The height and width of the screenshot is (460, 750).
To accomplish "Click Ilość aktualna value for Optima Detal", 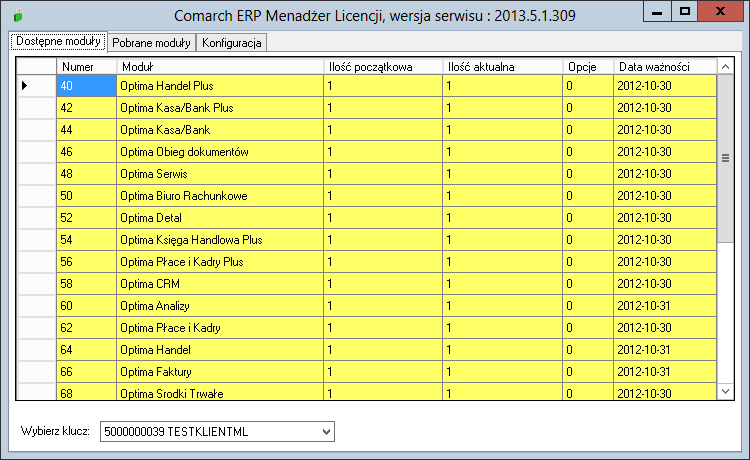I will pyautogui.click(x=503, y=218).
